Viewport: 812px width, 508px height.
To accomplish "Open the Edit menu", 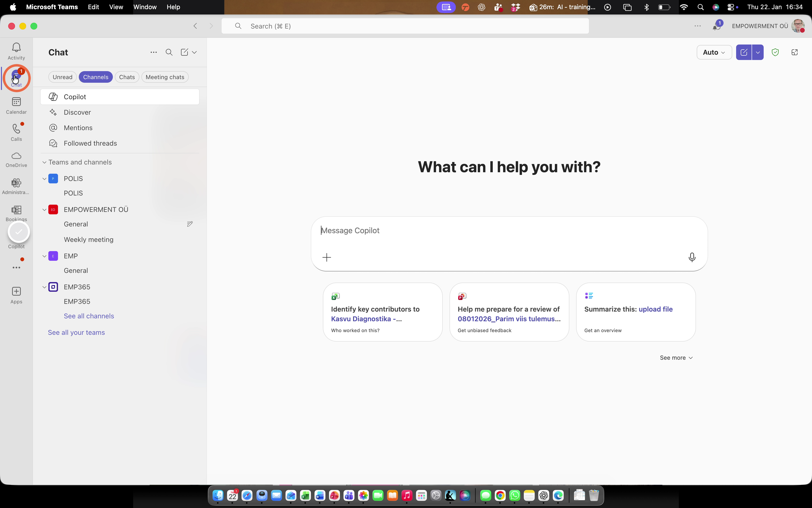I will click(93, 7).
